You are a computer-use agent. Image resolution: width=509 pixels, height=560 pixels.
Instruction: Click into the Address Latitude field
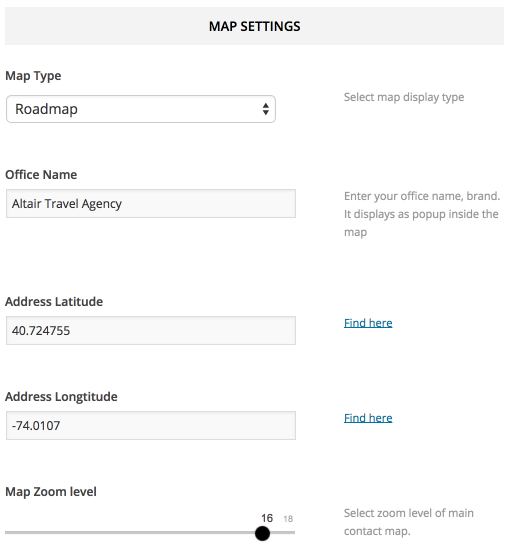151,330
